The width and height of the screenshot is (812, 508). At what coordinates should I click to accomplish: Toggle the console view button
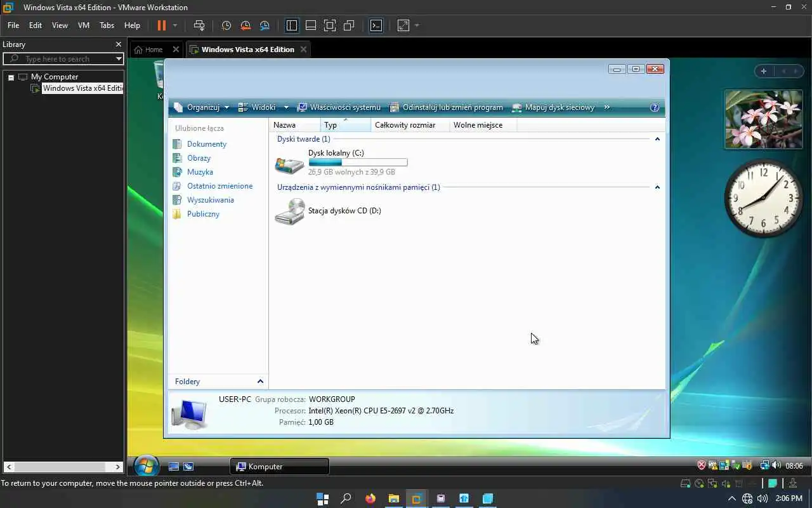coord(376,25)
